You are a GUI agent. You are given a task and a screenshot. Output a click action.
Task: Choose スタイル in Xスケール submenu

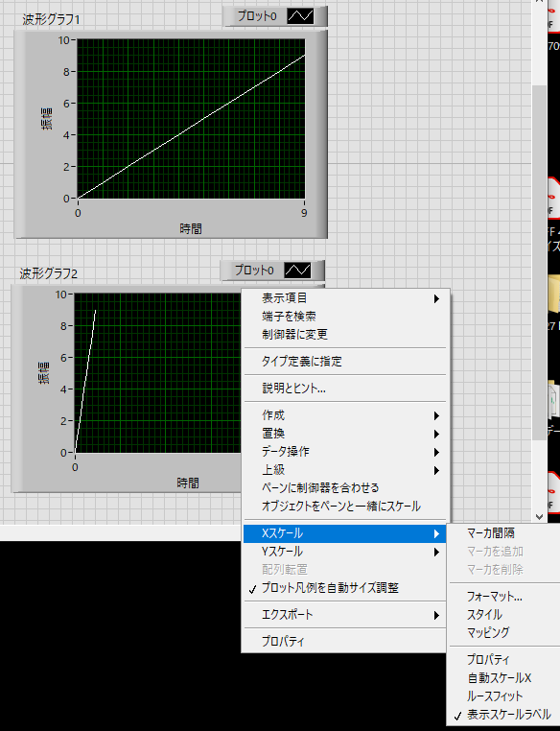(x=504, y=615)
